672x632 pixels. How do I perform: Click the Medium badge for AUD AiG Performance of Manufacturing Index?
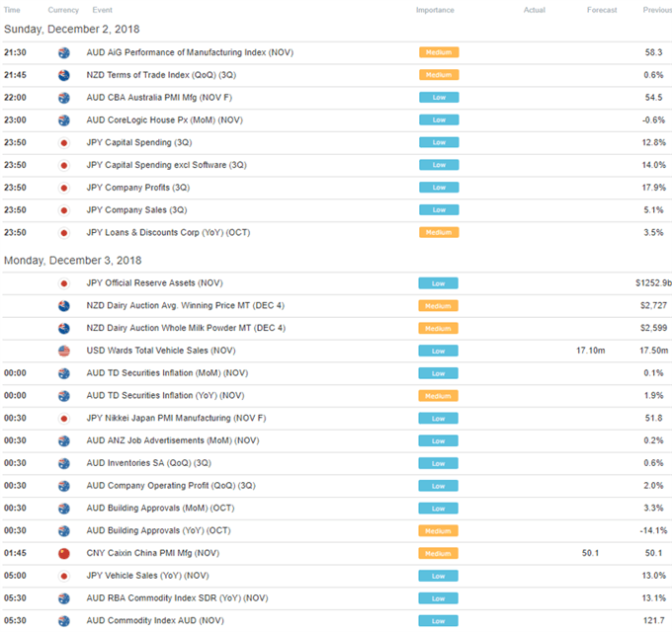[x=439, y=52]
